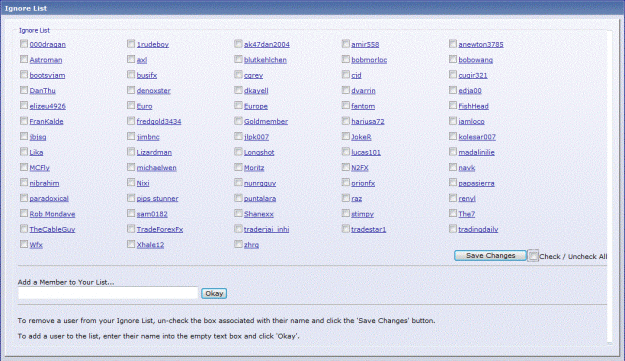The width and height of the screenshot is (625, 361).
Task: Click the kolesar007 username link
Action: click(x=477, y=137)
